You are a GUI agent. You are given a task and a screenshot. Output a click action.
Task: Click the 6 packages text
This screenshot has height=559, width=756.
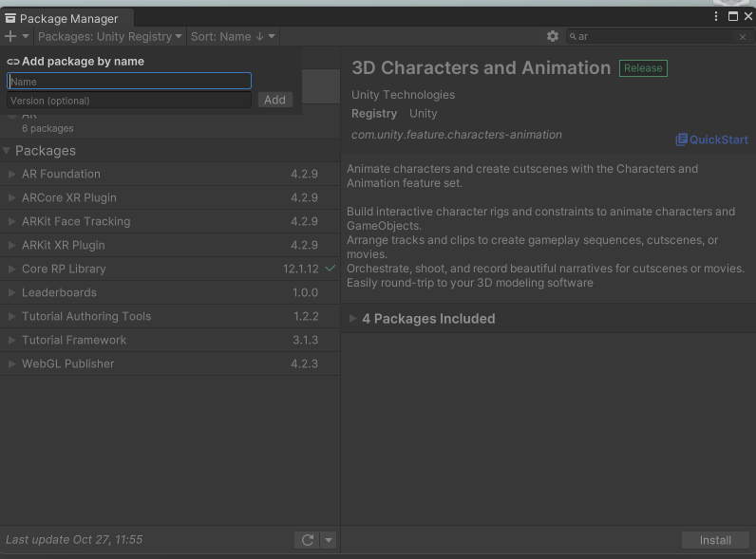click(x=47, y=129)
